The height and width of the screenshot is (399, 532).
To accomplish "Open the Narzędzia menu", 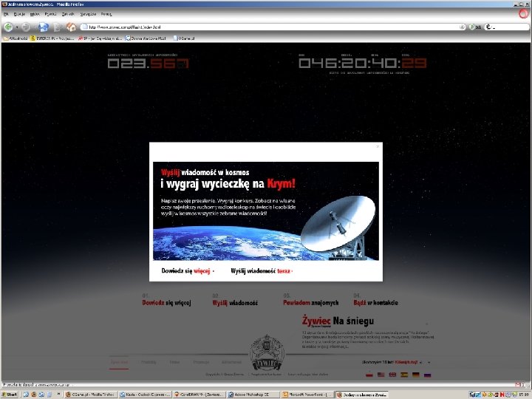I will point(88,14).
